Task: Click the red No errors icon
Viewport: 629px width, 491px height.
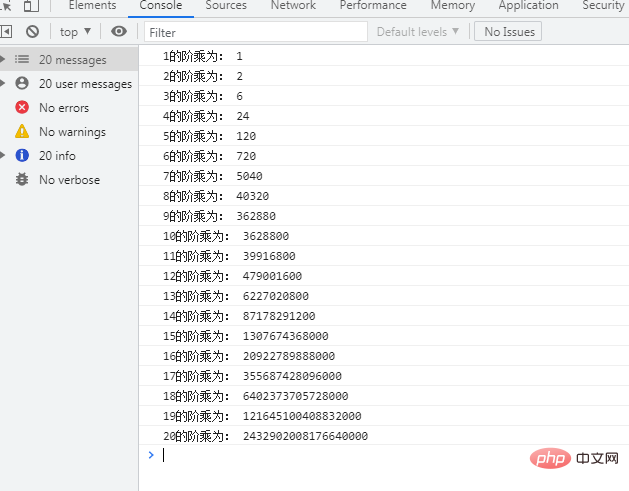Action: pyautogui.click(x=22, y=107)
